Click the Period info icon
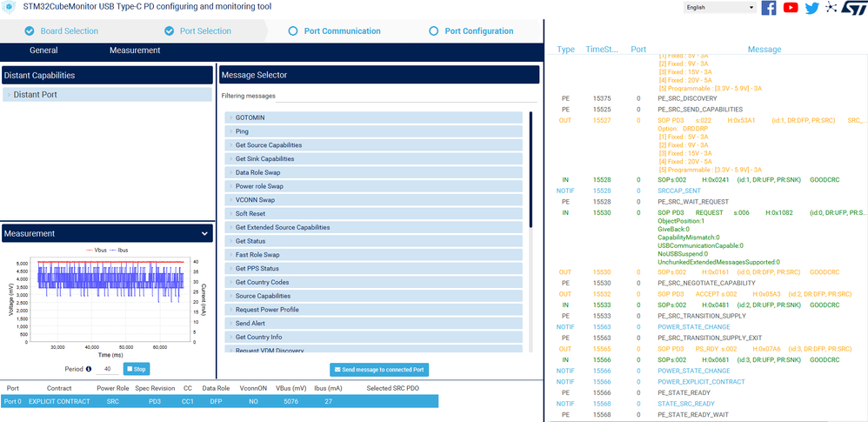This screenshot has height=422, width=868. (88, 369)
